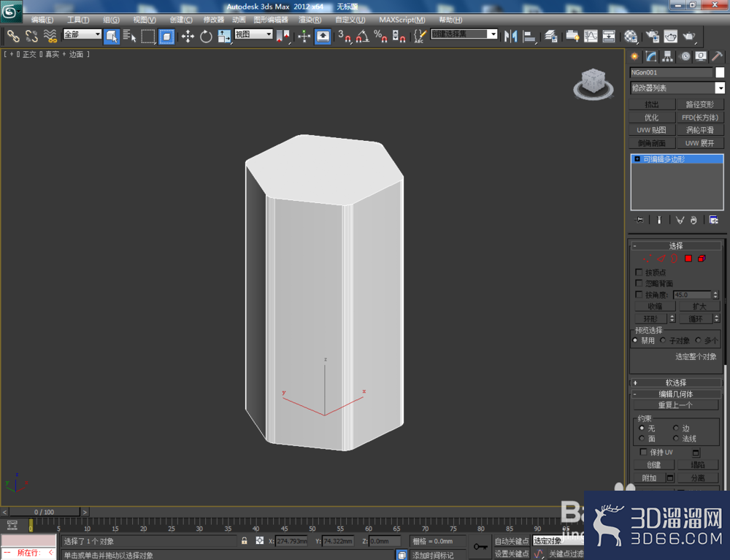The height and width of the screenshot is (560, 730).
Task: Switch to Hierarchy command panel
Action: [x=668, y=56]
